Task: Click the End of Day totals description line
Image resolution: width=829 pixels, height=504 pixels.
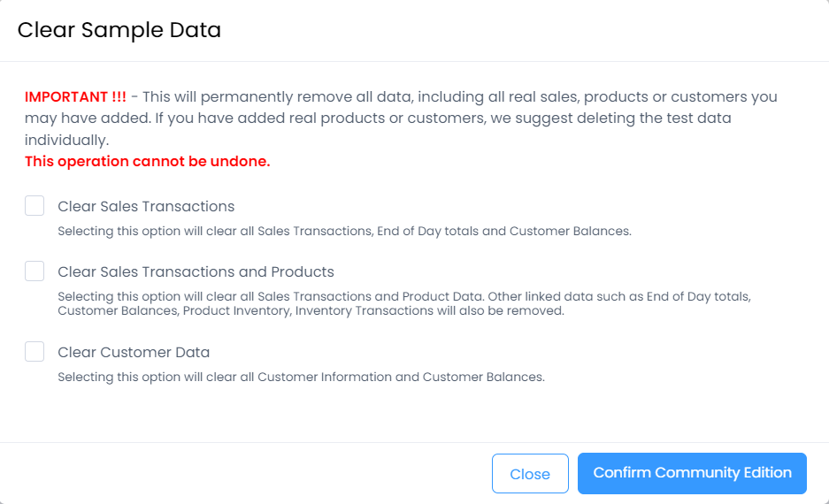Action: pos(344,232)
